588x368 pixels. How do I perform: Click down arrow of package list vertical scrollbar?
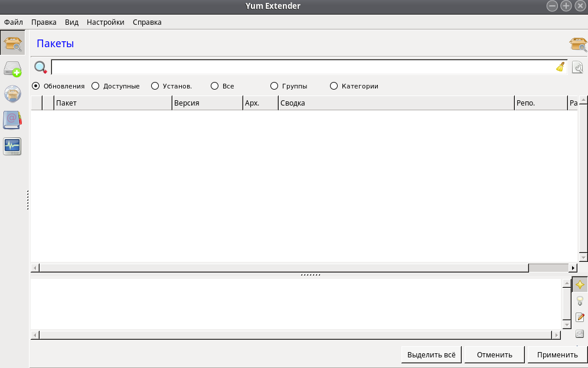pyautogui.click(x=583, y=258)
